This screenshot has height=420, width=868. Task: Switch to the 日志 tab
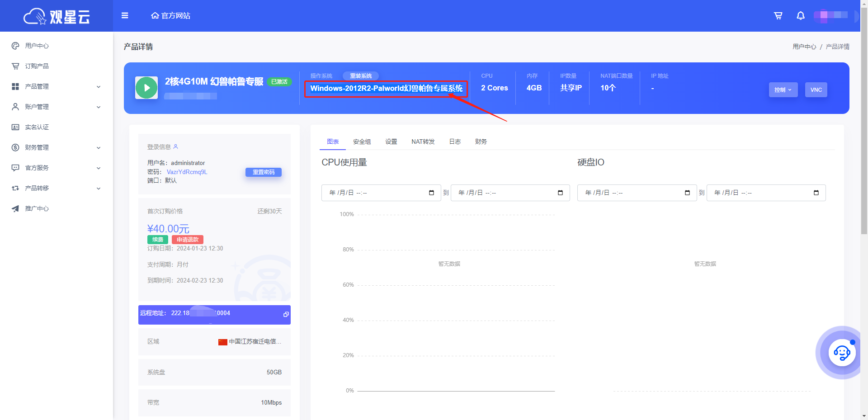point(455,142)
